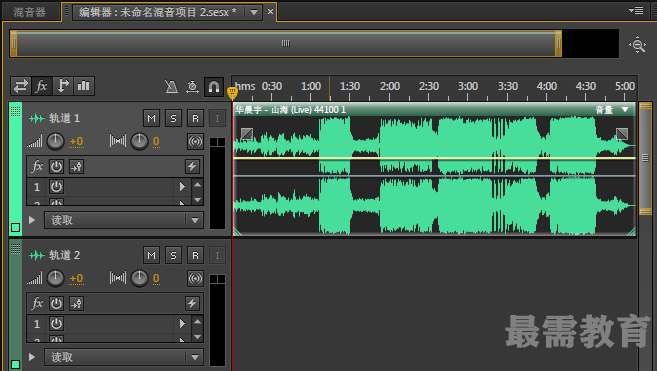
Task: Click Track 1 FX pre/post fader icon
Action: 76,166
